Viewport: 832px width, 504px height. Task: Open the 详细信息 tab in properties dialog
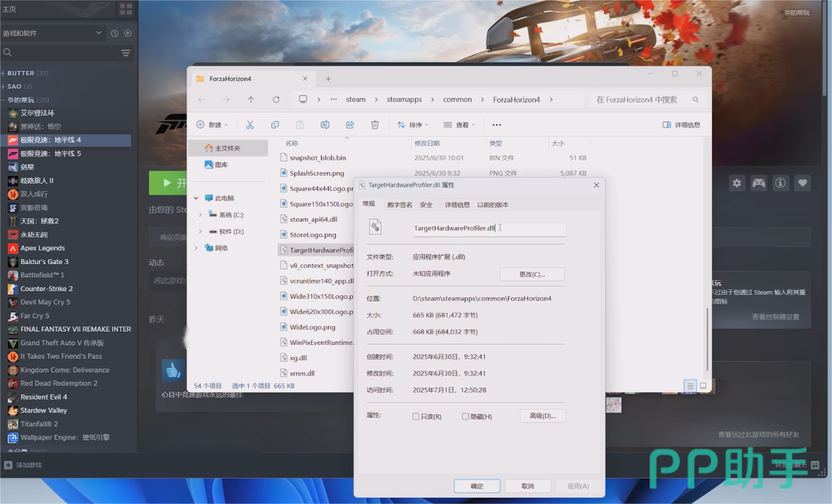[457, 204]
